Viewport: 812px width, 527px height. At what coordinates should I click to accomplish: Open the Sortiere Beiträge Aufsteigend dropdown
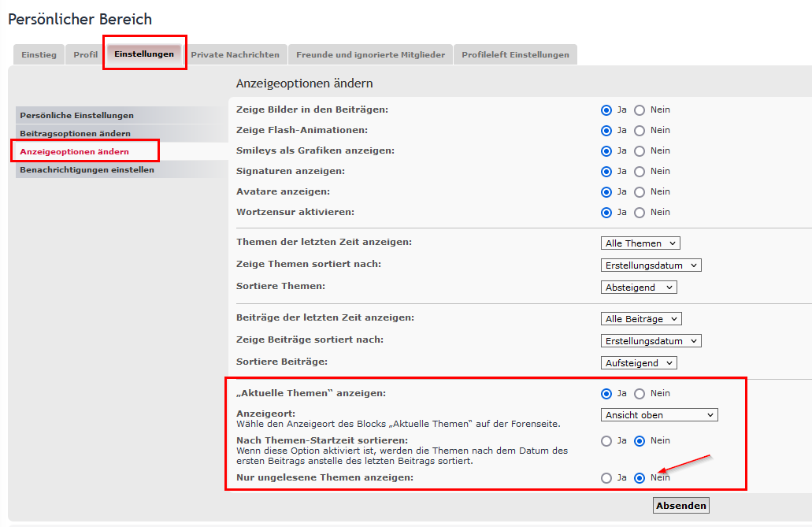[x=638, y=363]
